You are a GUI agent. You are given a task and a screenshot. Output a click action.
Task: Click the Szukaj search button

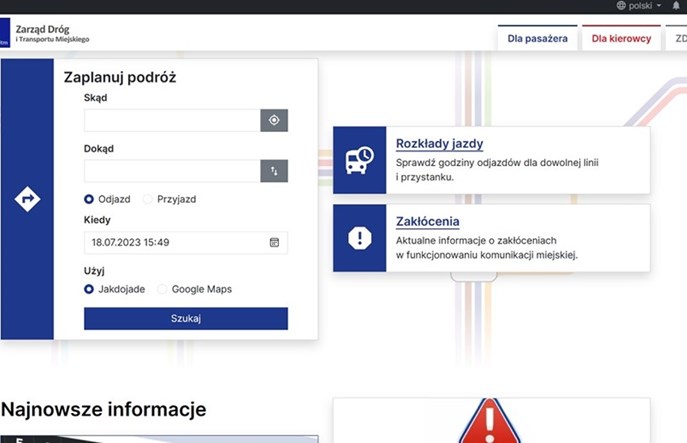[x=186, y=319]
